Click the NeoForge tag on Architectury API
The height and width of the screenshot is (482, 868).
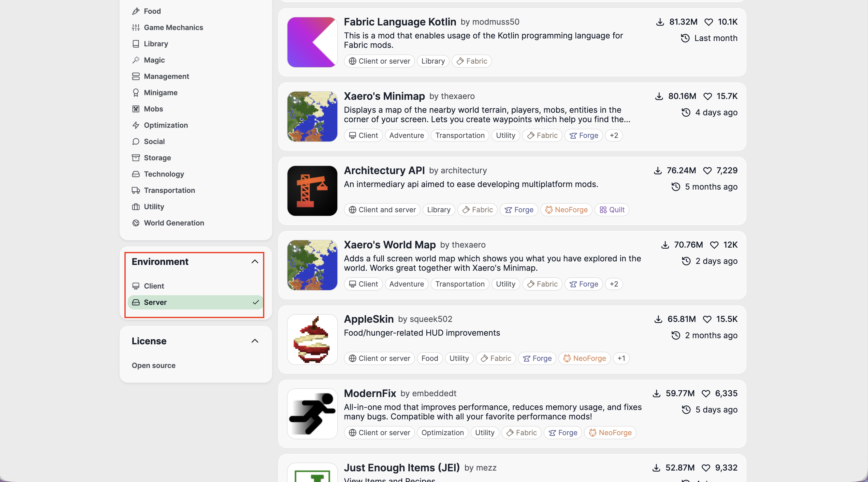(567, 210)
